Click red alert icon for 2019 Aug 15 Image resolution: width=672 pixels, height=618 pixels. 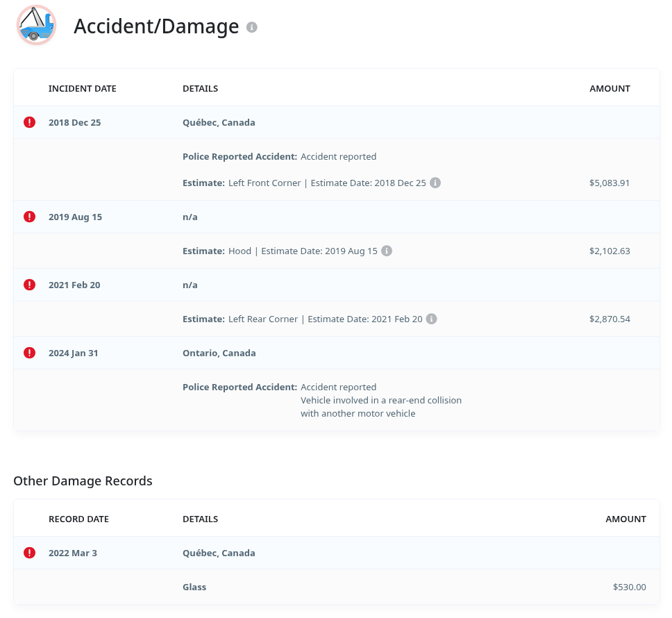coord(29,217)
